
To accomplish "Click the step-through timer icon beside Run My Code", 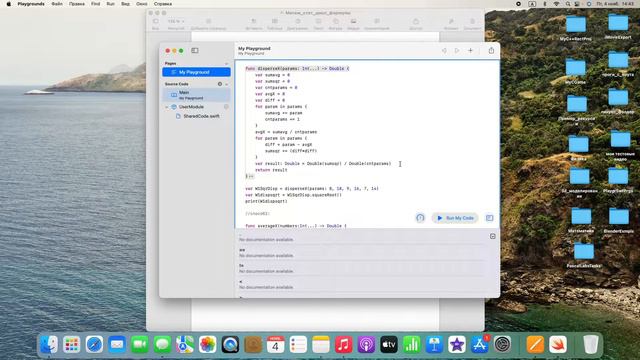I will tap(420, 218).
